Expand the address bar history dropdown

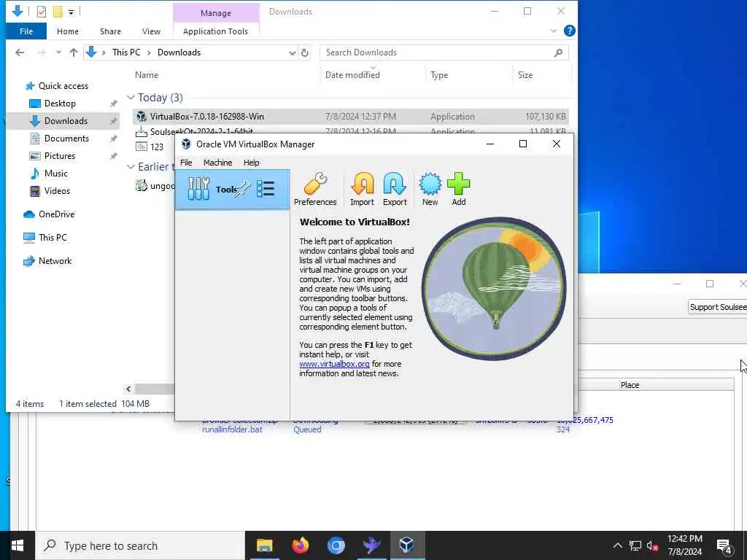coord(292,52)
